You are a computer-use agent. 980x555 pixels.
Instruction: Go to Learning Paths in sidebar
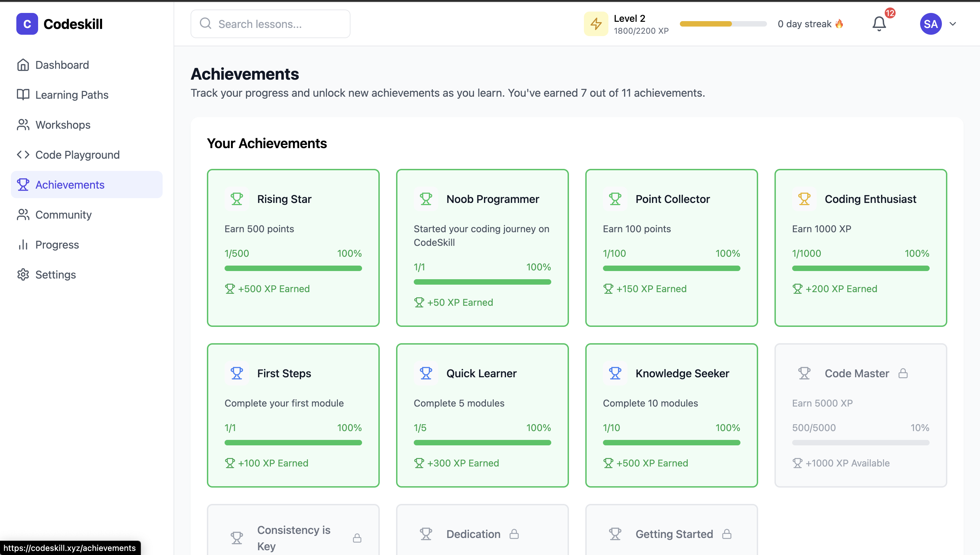point(71,95)
